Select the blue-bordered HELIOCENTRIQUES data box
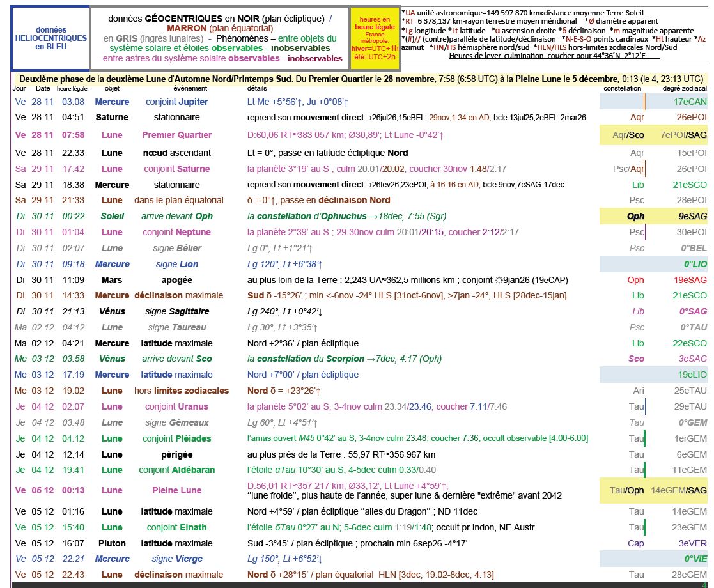 coord(50,38)
